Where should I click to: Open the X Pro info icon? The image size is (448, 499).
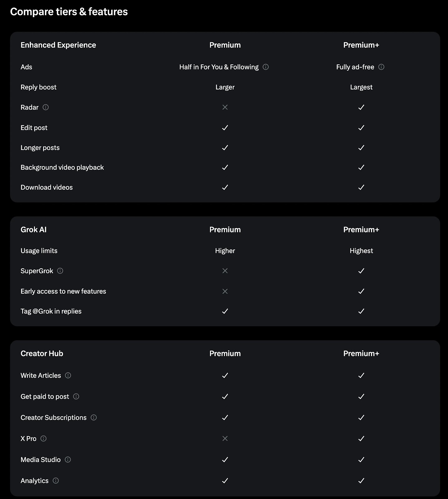click(44, 438)
